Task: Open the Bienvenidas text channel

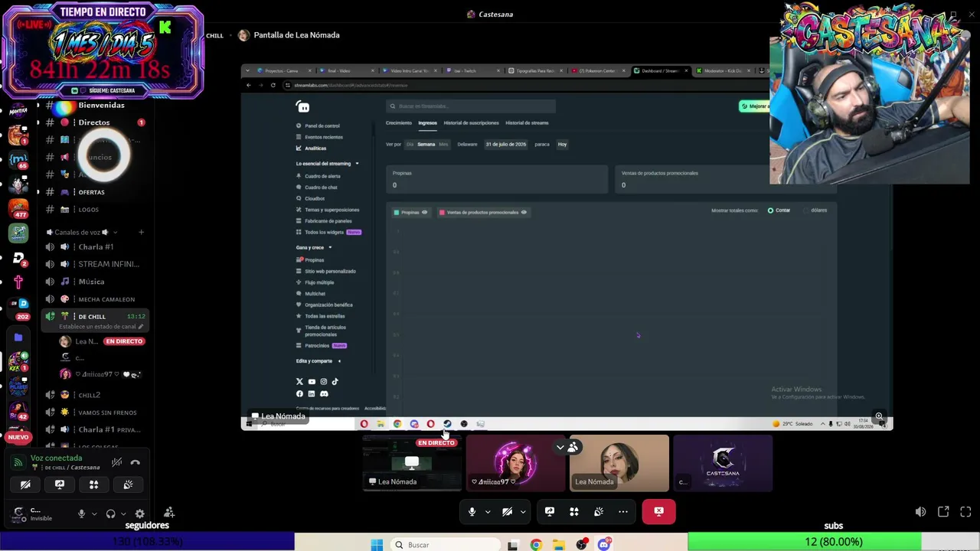Action: click(x=95, y=106)
